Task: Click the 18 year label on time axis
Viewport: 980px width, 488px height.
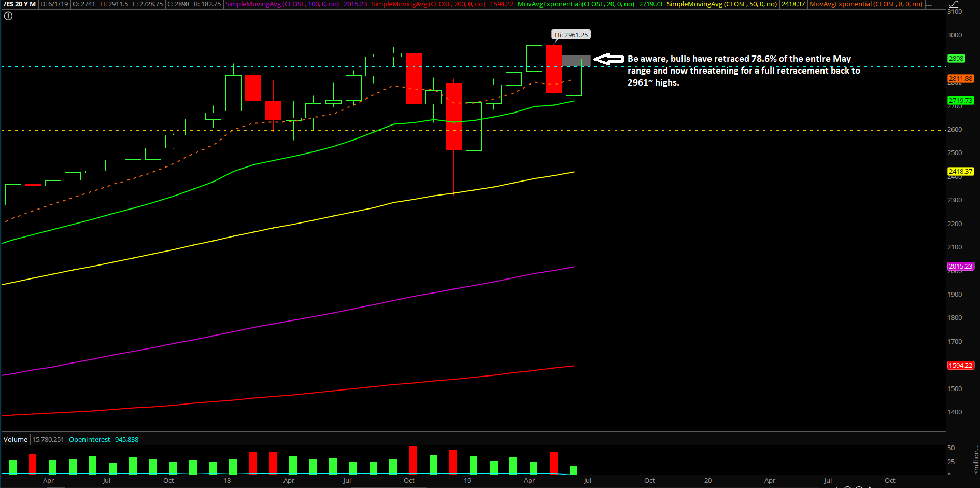Action: (227, 481)
